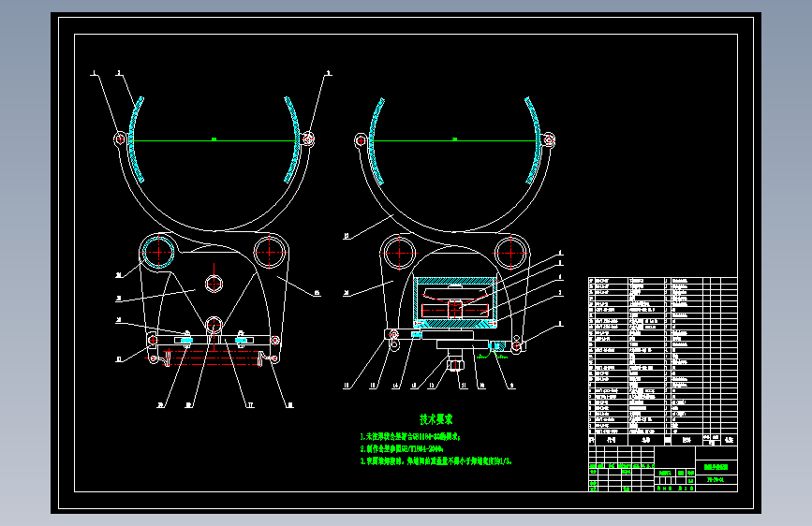Image resolution: width=812 pixels, height=526 pixels.
Task: Pick the green midpoint marker in right view
Action: 454,139
